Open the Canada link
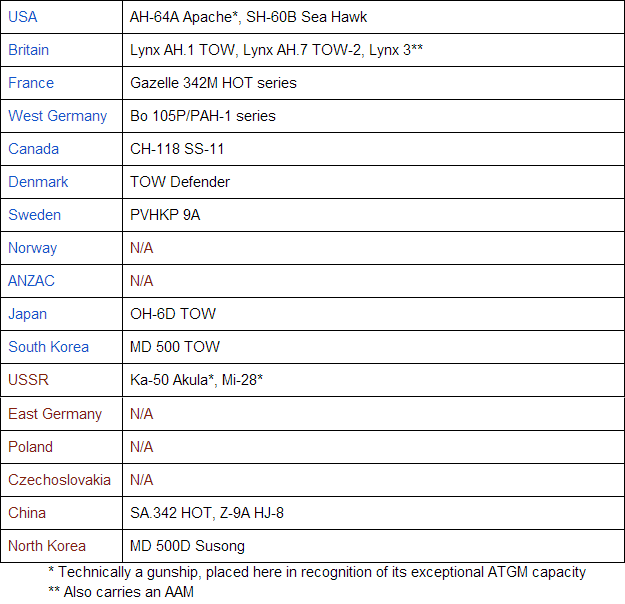Viewport: 625px width, 604px height. tap(33, 149)
